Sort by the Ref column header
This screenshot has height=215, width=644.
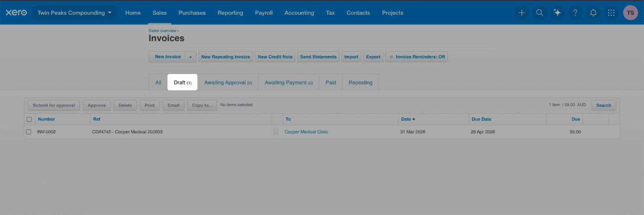[x=96, y=119]
